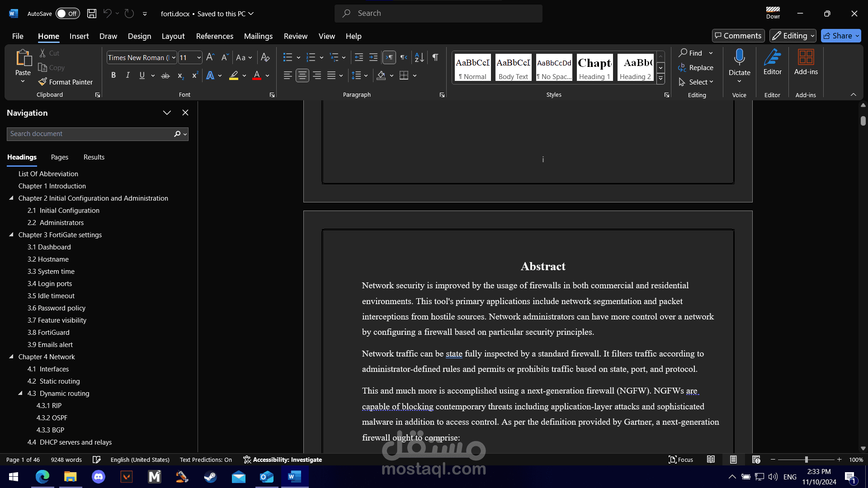868x488 pixels.
Task: Click the Undo arrow icon
Action: tap(107, 14)
